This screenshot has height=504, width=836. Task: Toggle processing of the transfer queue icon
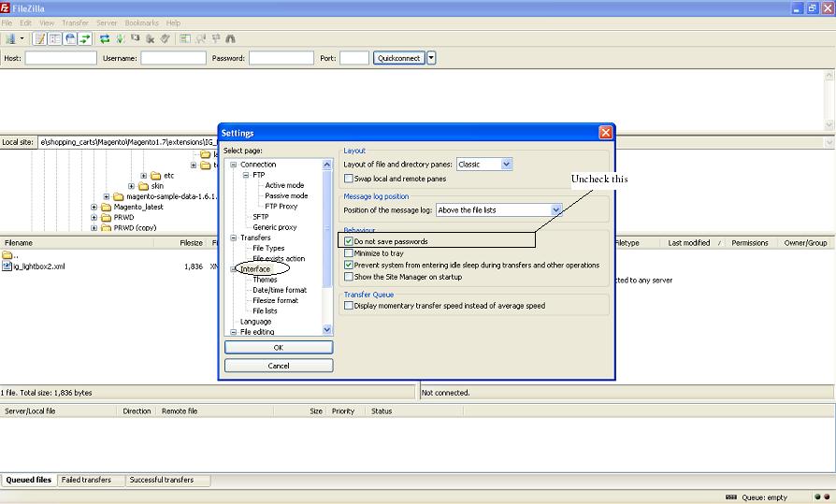120,38
